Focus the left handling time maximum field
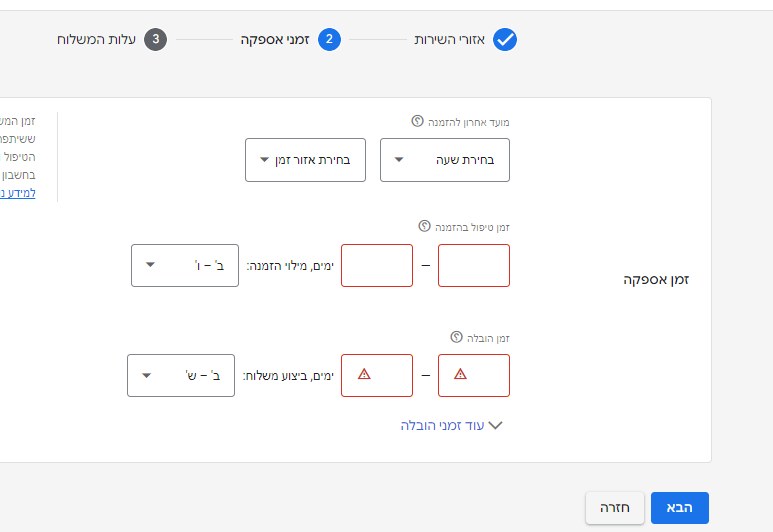The width and height of the screenshot is (773, 532). tap(377, 265)
